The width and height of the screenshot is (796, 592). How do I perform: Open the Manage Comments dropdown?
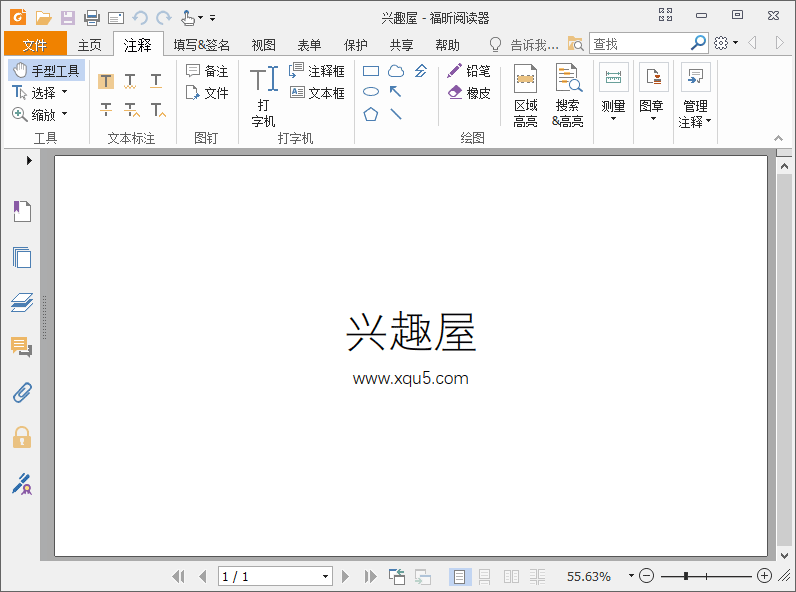(x=695, y=95)
